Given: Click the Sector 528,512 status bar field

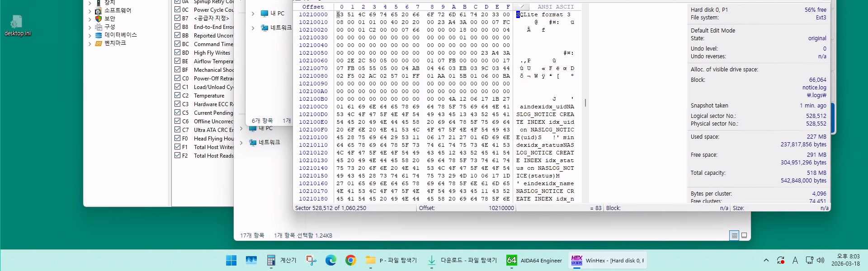Looking at the screenshot, I should pyautogui.click(x=354, y=208).
